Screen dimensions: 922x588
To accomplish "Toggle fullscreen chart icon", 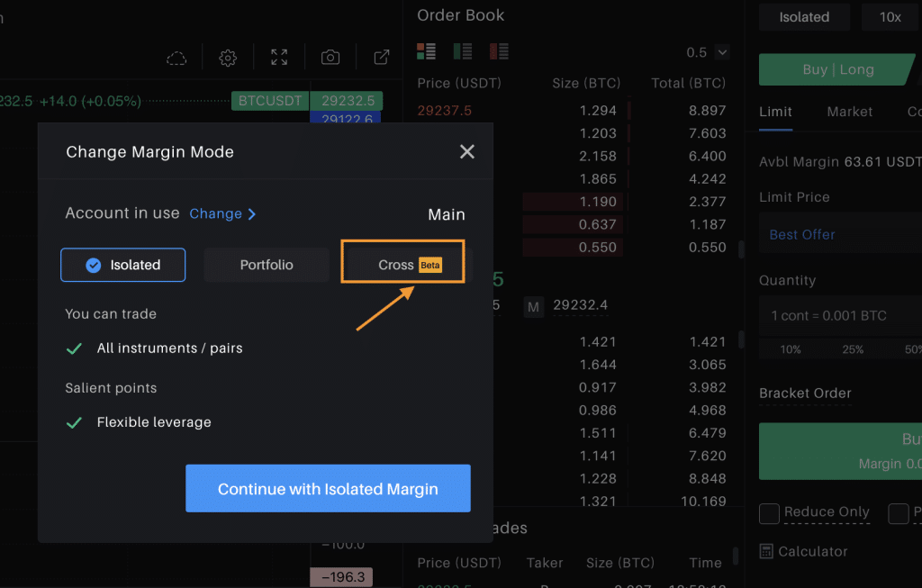I will click(279, 57).
